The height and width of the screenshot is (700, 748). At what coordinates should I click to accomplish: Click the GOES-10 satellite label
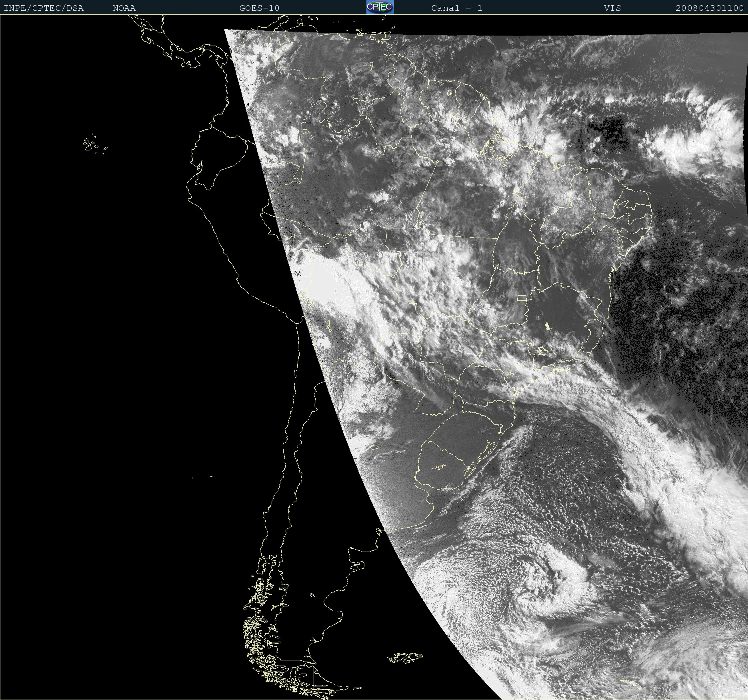(259, 8)
